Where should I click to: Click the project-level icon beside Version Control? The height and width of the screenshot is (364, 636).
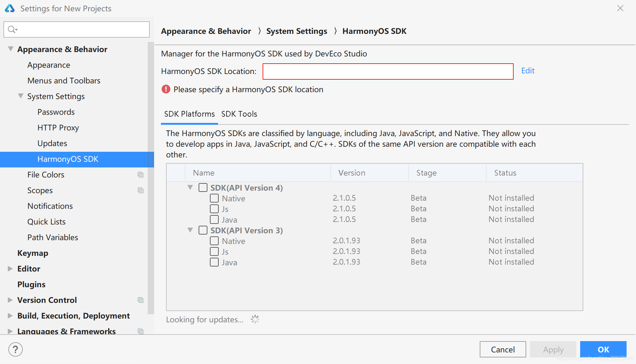[141, 300]
